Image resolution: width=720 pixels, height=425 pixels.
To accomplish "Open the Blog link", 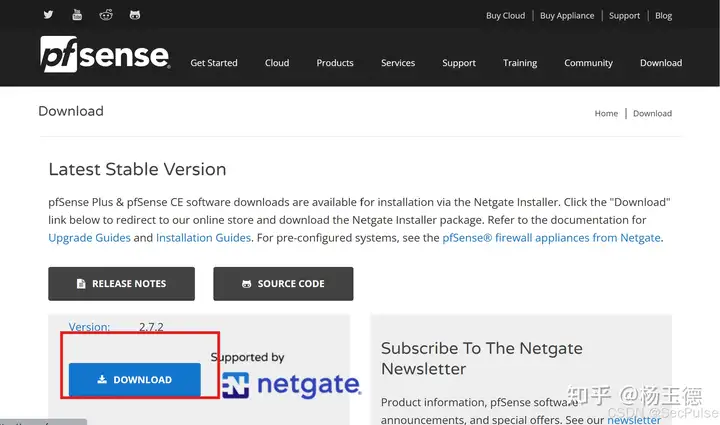I will tap(664, 16).
